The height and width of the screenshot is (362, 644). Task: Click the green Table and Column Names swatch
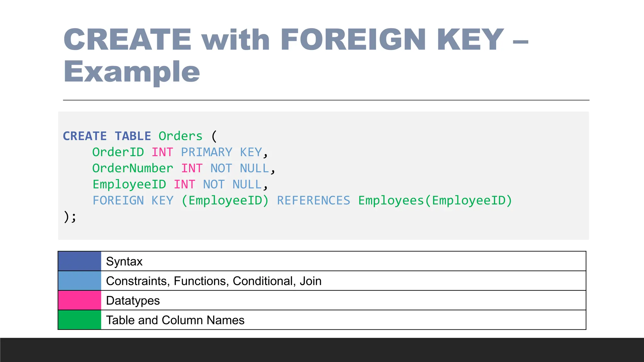[x=80, y=320]
